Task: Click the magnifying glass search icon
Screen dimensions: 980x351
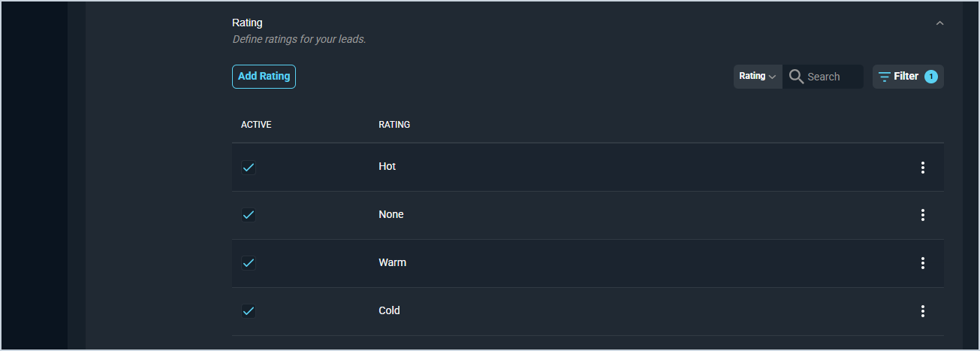Action: [796, 77]
